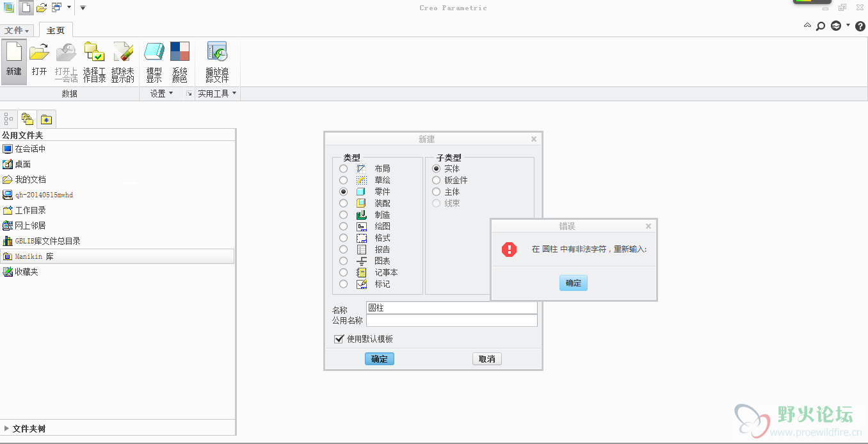Click the 名称 input field containing 圆柱
This screenshot has width=868, height=444.
[452, 308]
